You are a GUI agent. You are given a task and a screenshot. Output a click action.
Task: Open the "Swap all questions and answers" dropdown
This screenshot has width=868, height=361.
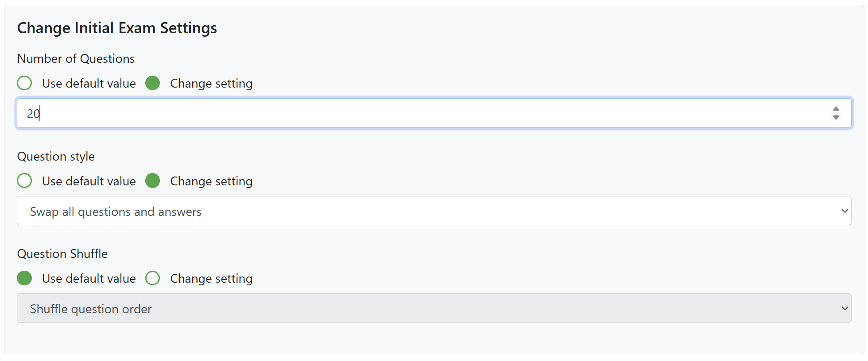[433, 211]
